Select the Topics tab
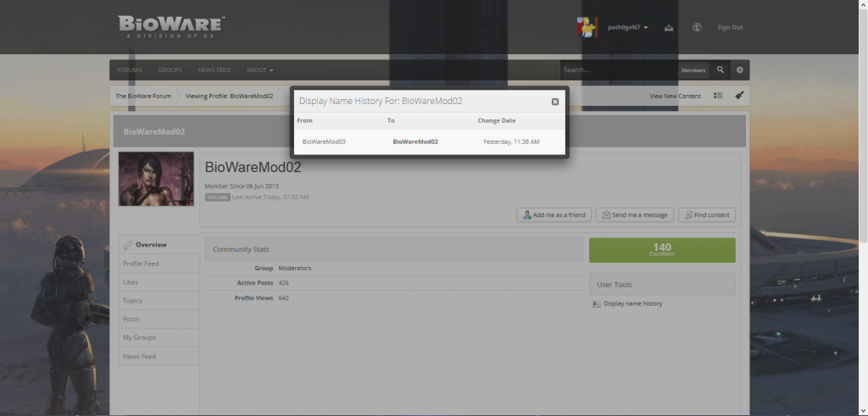Viewport: 868px width, 416px height. (159, 301)
